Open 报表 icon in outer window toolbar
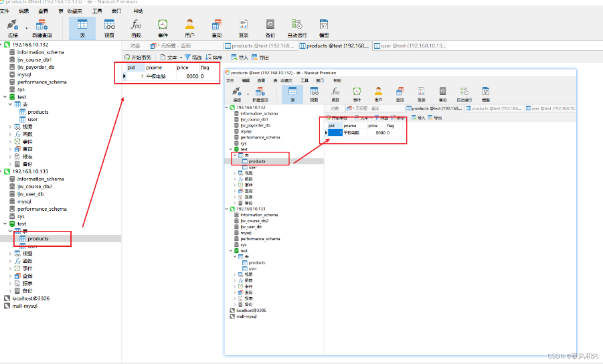603x364 pixels. pos(244,25)
